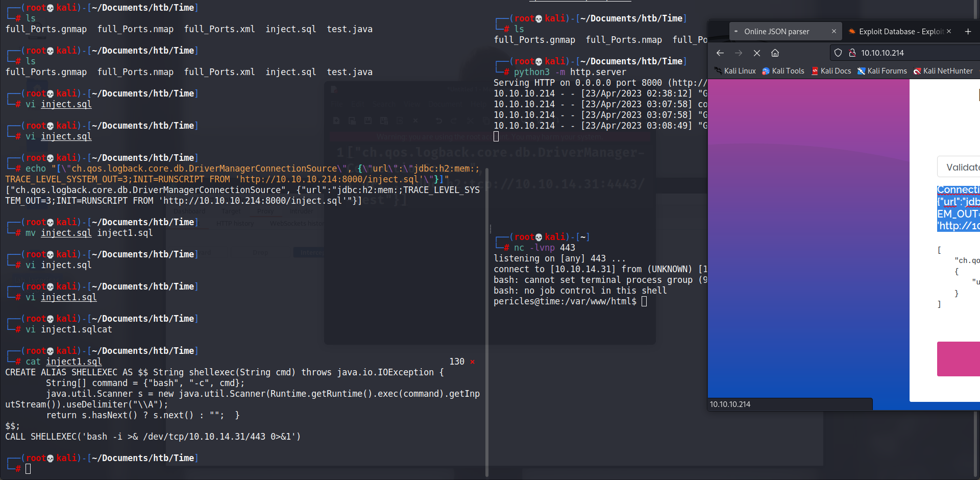Click the "mv inject.sql inject1.sql" command

(89, 233)
